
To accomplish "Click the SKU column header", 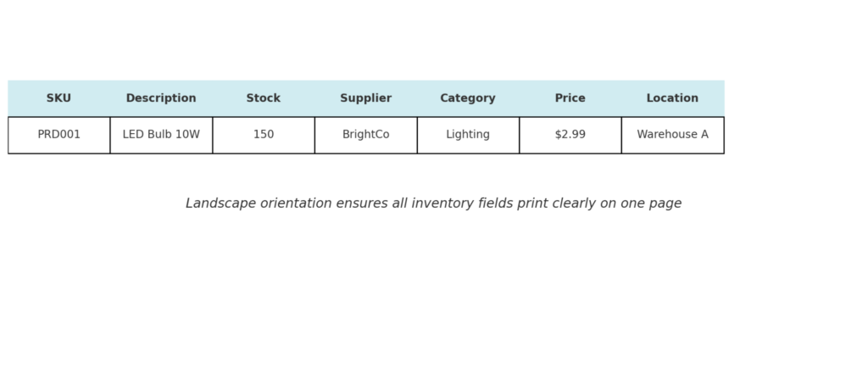I will click(58, 98).
